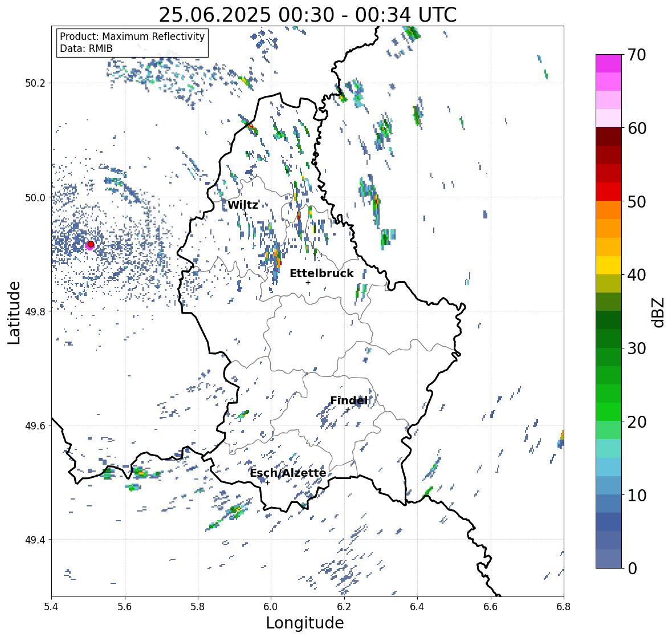Click the plus marker below Findel label
The height and width of the screenshot is (637, 672).
coord(348,409)
